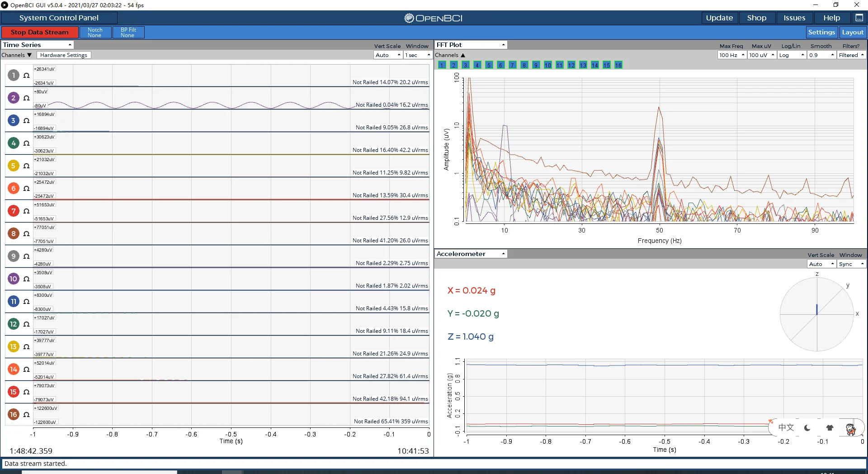Image resolution: width=868 pixels, height=474 pixels.
Task: Open the Issues menu item
Action: click(794, 18)
